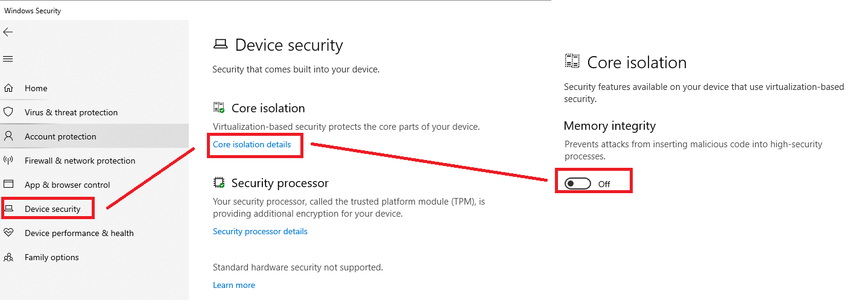This screenshot has width=868, height=300.
Task: Click the Security processor chip icon
Action: (219, 182)
